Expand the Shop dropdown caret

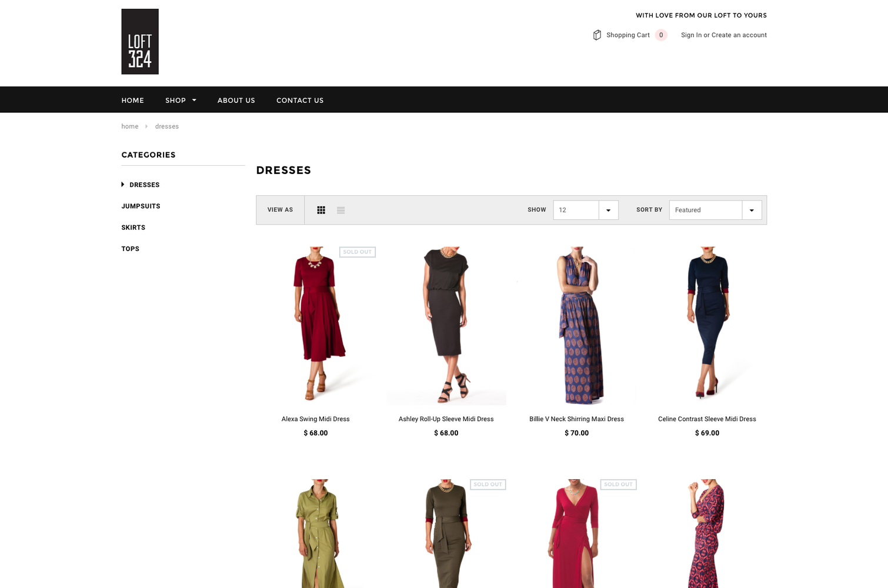click(x=194, y=101)
